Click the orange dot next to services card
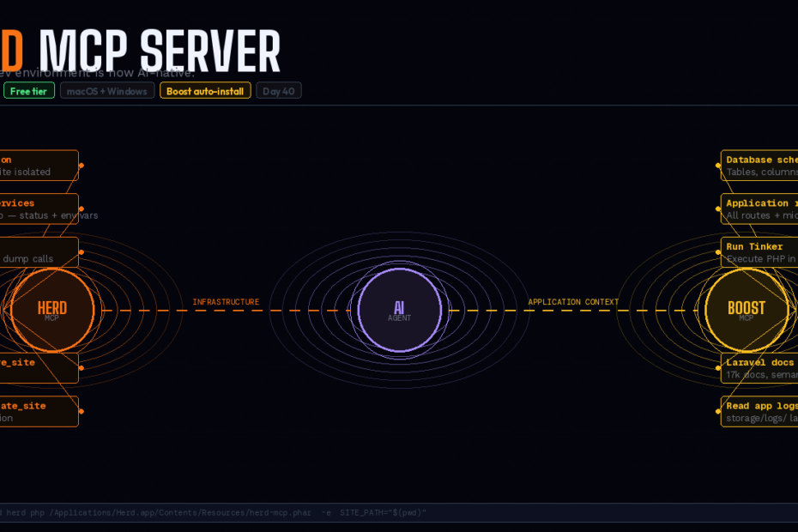798x532 pixels. point(80,209)
